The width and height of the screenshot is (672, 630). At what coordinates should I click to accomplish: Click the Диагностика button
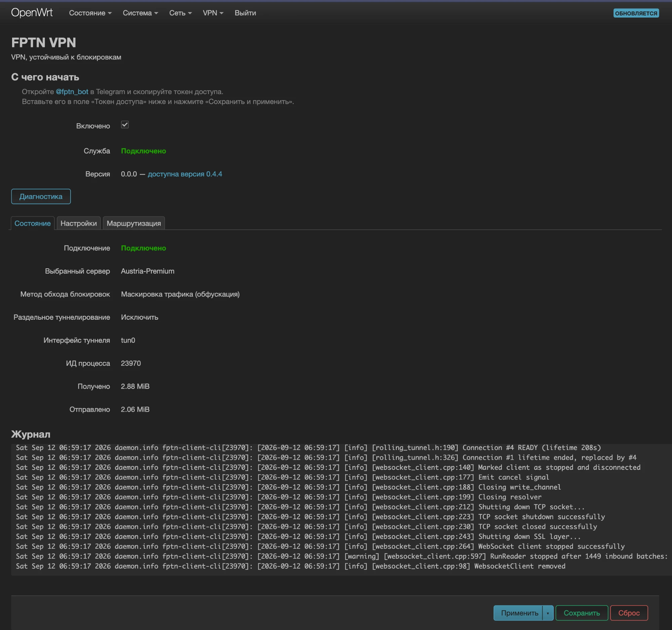(x=41, y=196)
